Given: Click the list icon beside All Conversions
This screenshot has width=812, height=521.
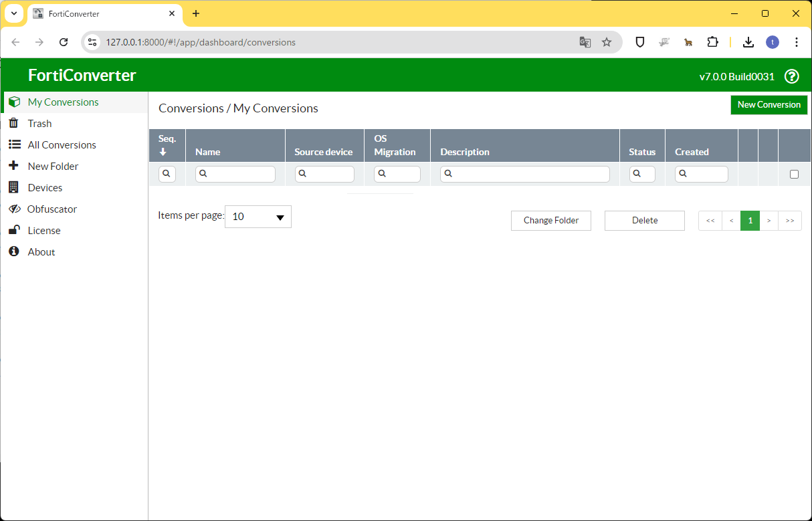Looking at the screenshot, I should pos(14,144).
